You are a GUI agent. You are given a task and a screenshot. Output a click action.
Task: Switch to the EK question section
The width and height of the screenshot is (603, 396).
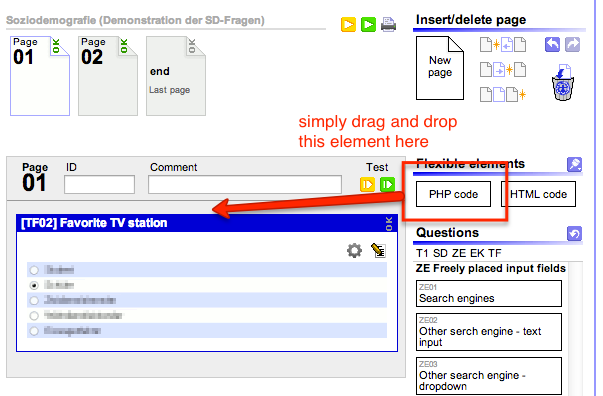(x=477, y=253)
